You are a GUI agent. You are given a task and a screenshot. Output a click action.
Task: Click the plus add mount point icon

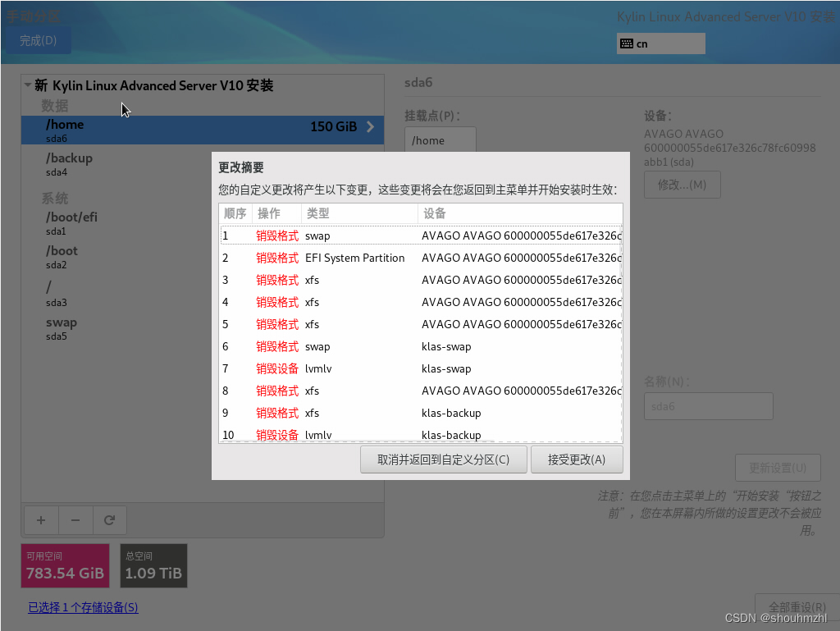(41, 520)
